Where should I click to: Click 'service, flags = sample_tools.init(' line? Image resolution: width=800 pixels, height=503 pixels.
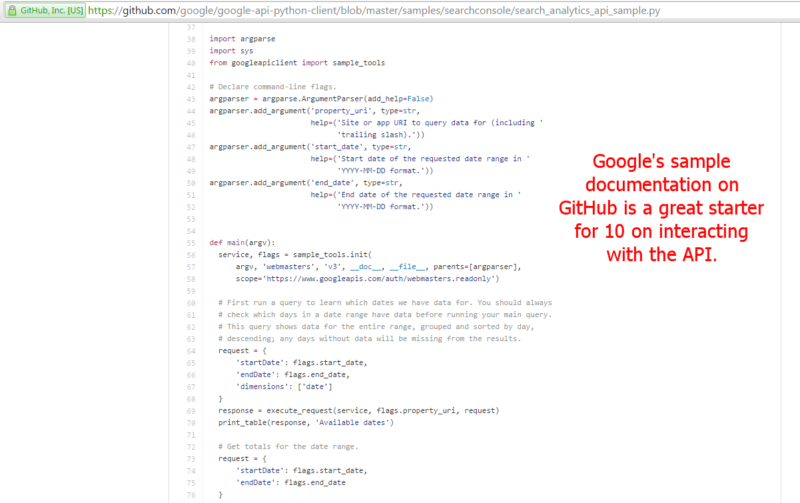[x=295, y=255]
